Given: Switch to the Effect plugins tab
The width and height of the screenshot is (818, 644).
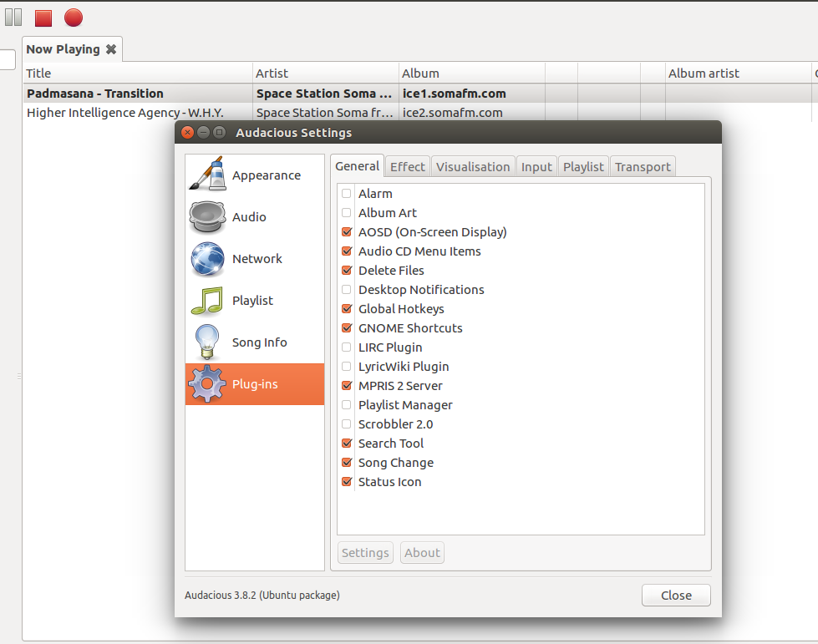Looking at the screenshot, I should coord(408,167).
